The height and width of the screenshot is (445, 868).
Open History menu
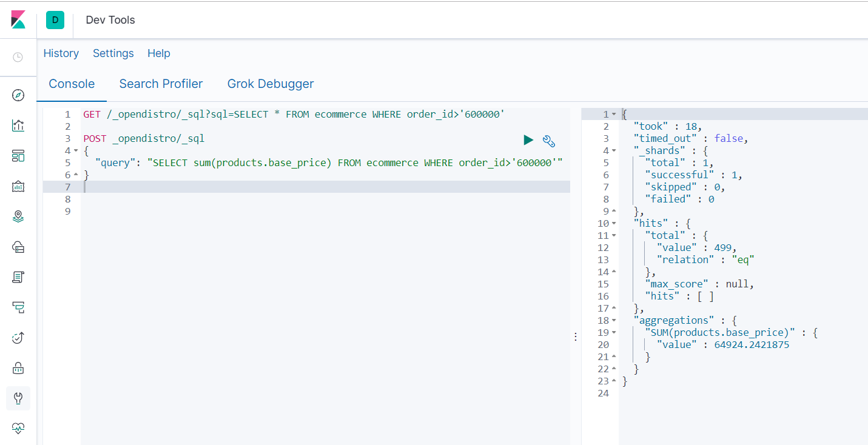61,53
